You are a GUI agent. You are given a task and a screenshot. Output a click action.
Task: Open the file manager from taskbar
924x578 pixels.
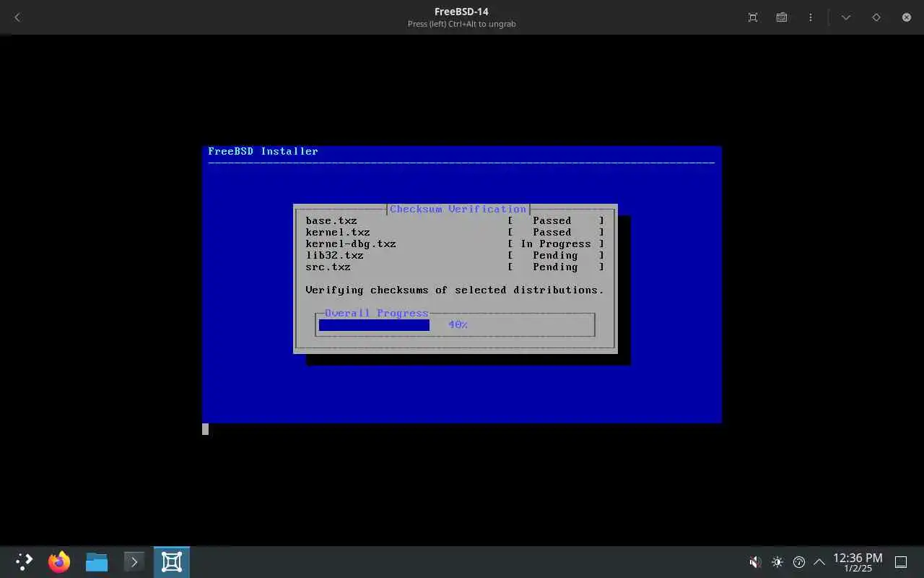point(97,562)
